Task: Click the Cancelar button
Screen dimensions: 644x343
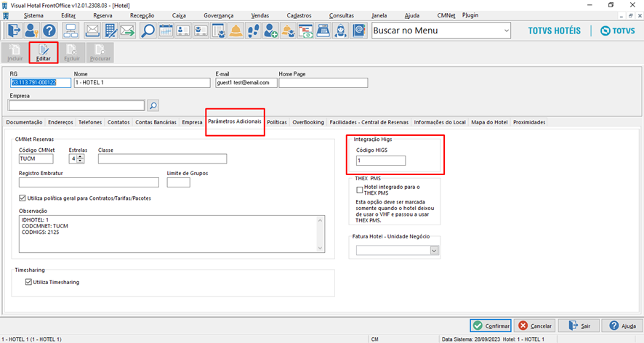Action: coord(535,326)
